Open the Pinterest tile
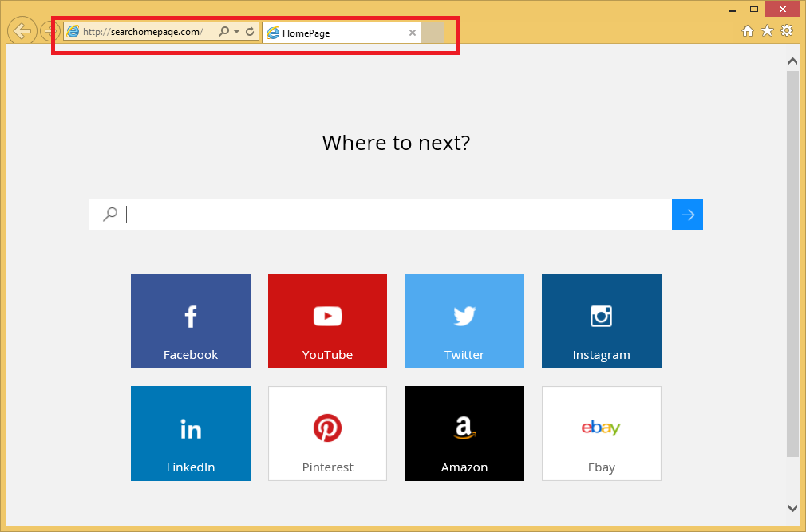 pyautogui.click(x=327, y=433)
